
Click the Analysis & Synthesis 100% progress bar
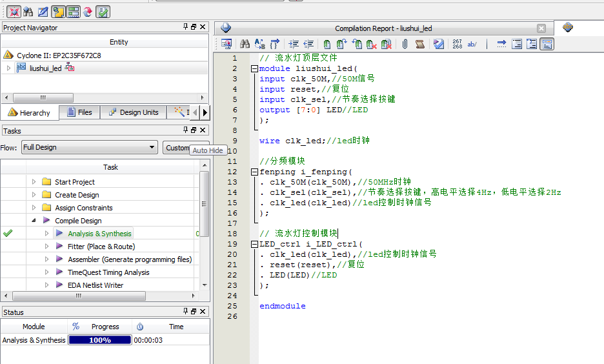click(x=99, y=340)
